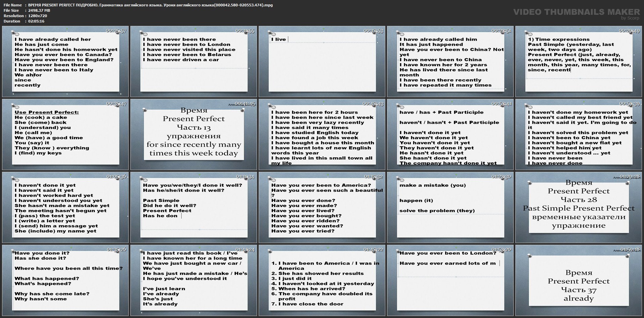The height and width of the screenshot is (318, 644).
Task: Click the line 'happen (it)'
Action: point(416,201)
